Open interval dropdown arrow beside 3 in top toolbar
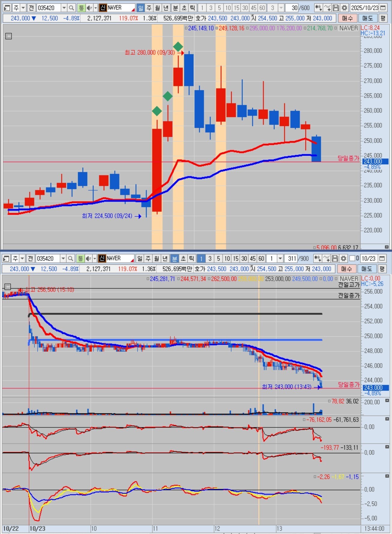The image size is (392, 534). pyautogui.click(x=281, y=8)
